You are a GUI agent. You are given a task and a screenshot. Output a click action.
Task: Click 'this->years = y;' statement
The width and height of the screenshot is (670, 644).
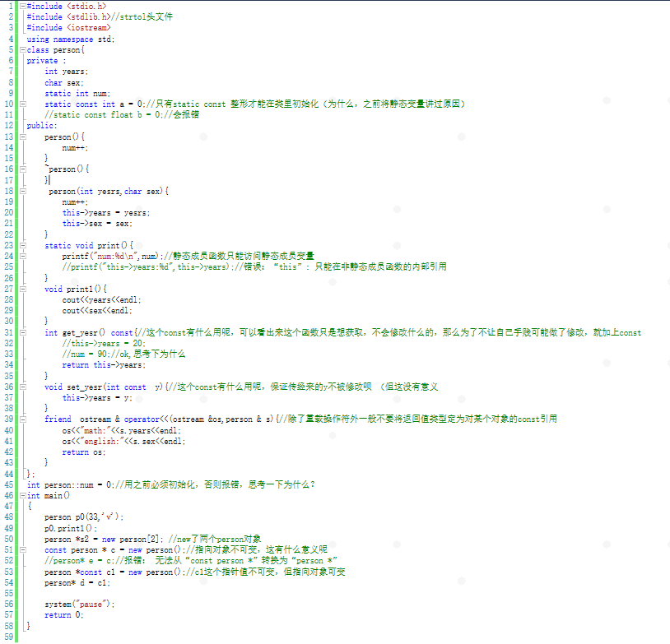pyautogui.click(x=97, y=397)
